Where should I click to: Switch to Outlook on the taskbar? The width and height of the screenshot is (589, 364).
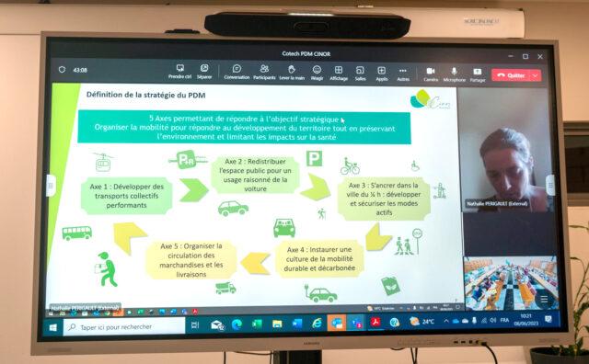click(x=337, y=323)
